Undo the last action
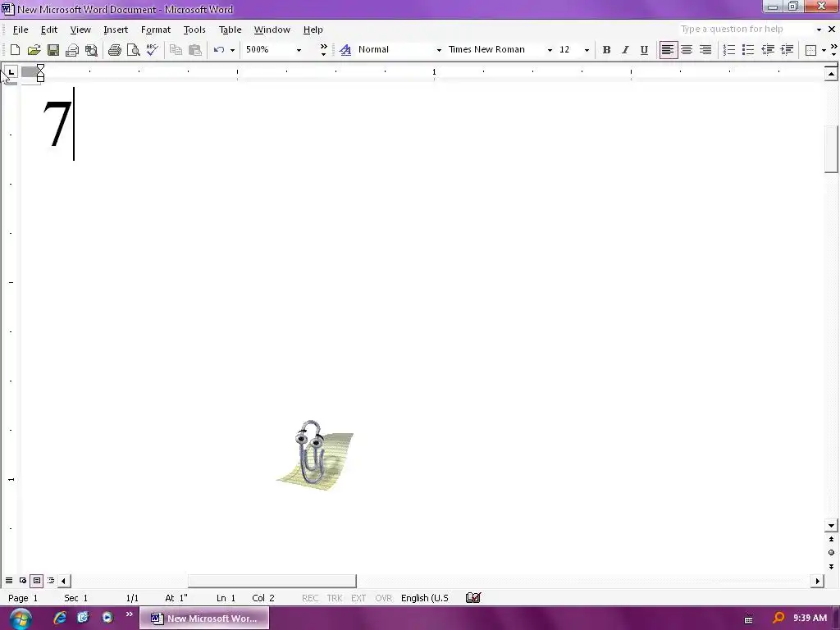The height and width of the screenshot is (630, 840). point(218,50)
